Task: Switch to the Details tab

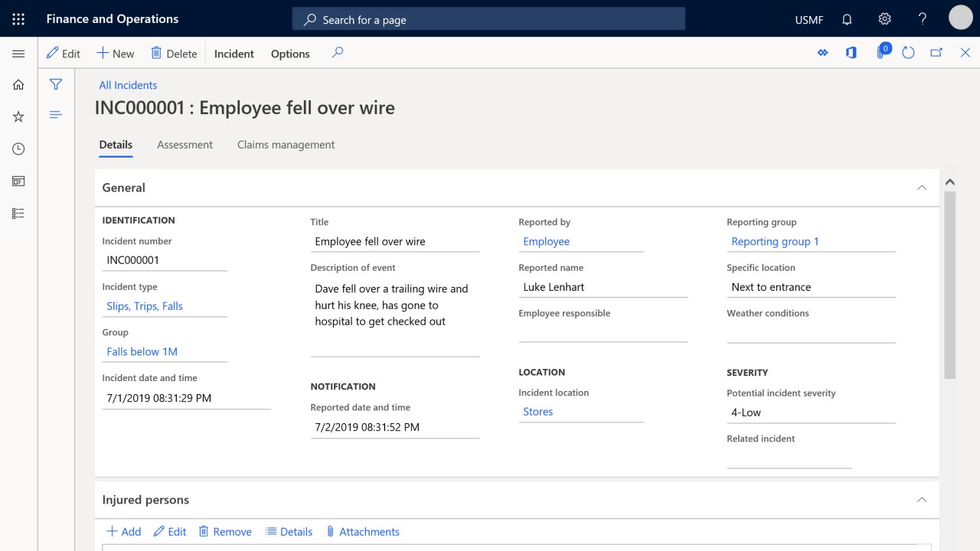Action: (116, 145)
